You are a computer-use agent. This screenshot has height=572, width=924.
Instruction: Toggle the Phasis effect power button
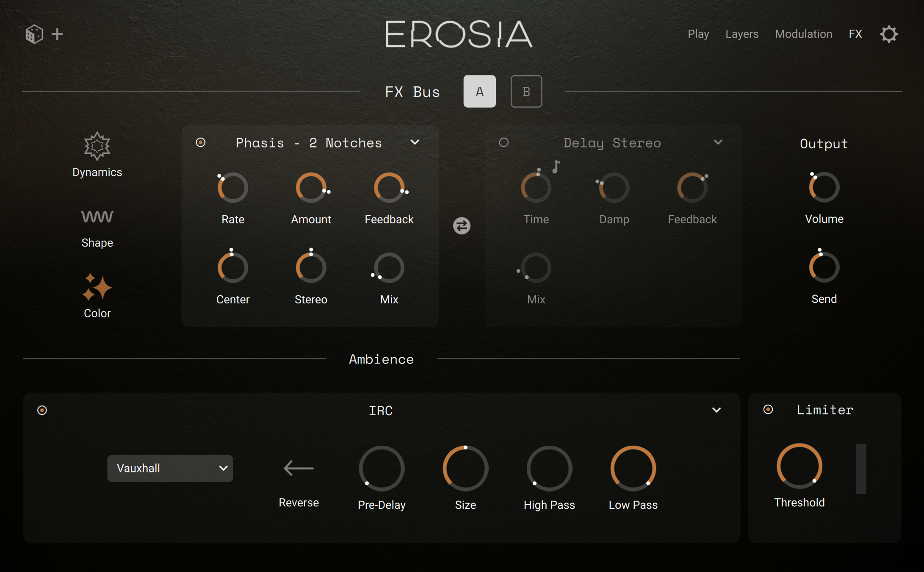click(201, 142)
